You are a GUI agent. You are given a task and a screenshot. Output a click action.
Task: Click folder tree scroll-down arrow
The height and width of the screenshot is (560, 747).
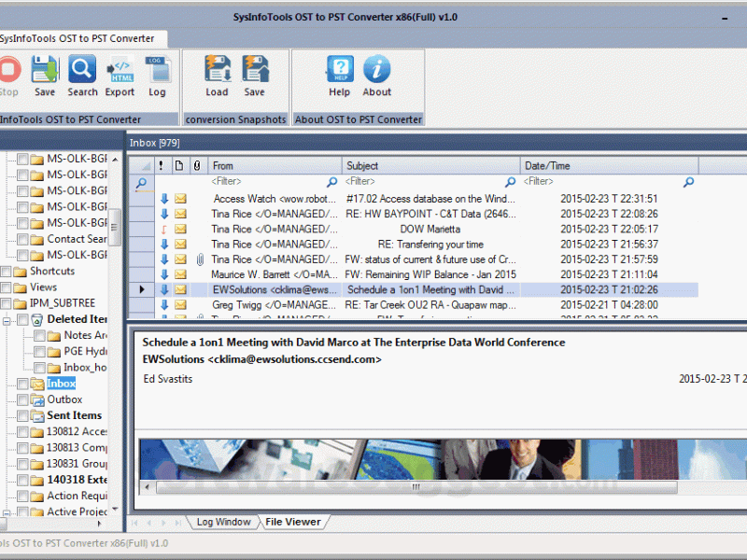click(115, 509)
